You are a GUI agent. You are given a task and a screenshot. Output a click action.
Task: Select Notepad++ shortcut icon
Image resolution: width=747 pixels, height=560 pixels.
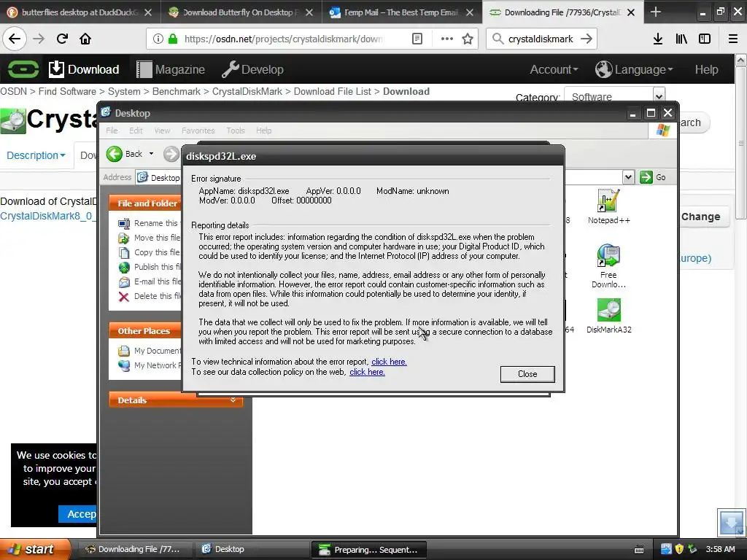[x=609, y=206]
